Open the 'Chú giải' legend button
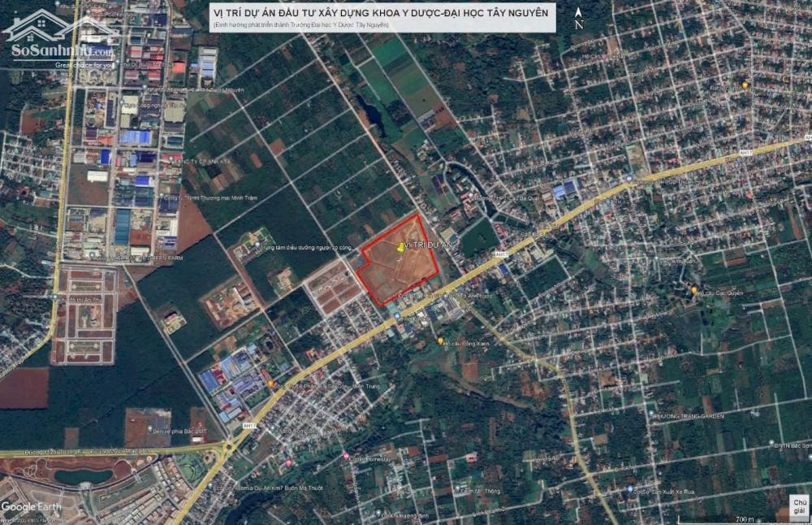The height and width of the screenshot is (525, 812). pyautogui.click(x=798, y=505)
